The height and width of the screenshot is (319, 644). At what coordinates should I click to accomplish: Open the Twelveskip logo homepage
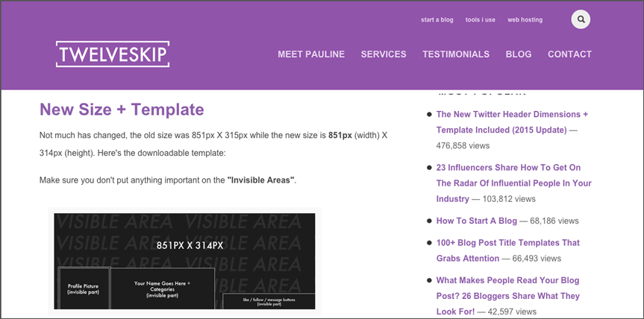point(113,54)
